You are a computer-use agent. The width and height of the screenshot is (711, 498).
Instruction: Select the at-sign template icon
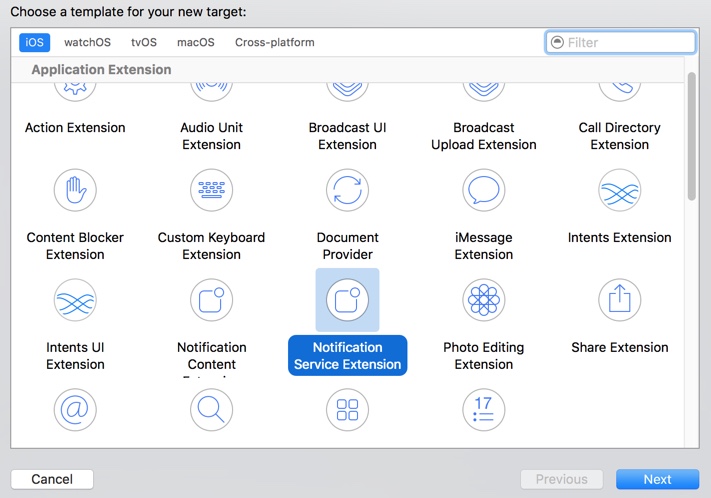(75, 410)
